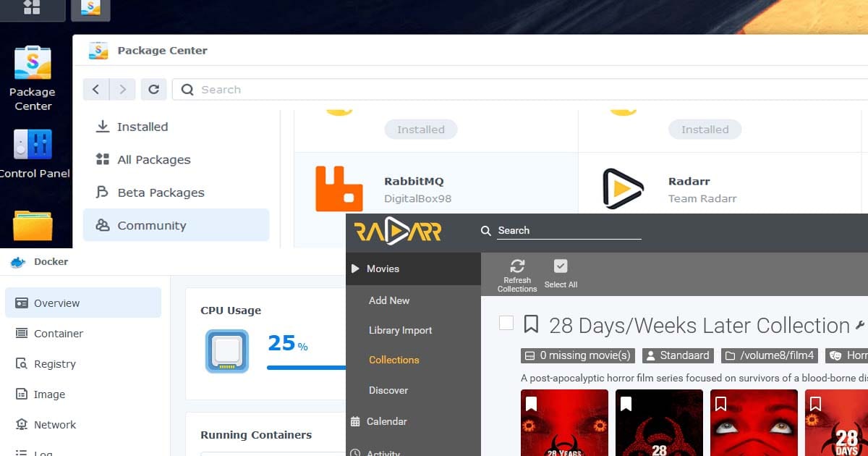Viewport: 868px width, 456px height.
Task: Open the main menu in the top taskbar
Action: [x=32, y=8]
